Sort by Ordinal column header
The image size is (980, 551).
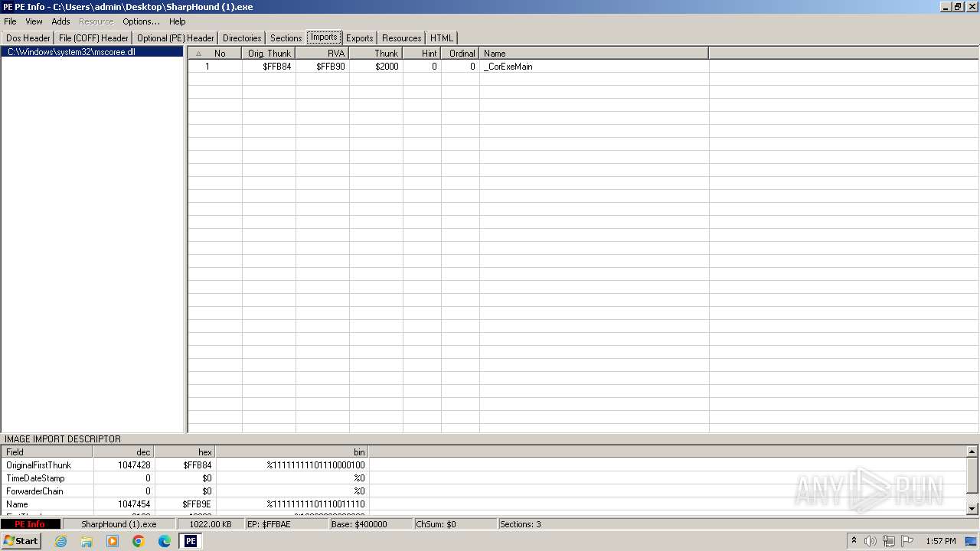coord(460,54)
